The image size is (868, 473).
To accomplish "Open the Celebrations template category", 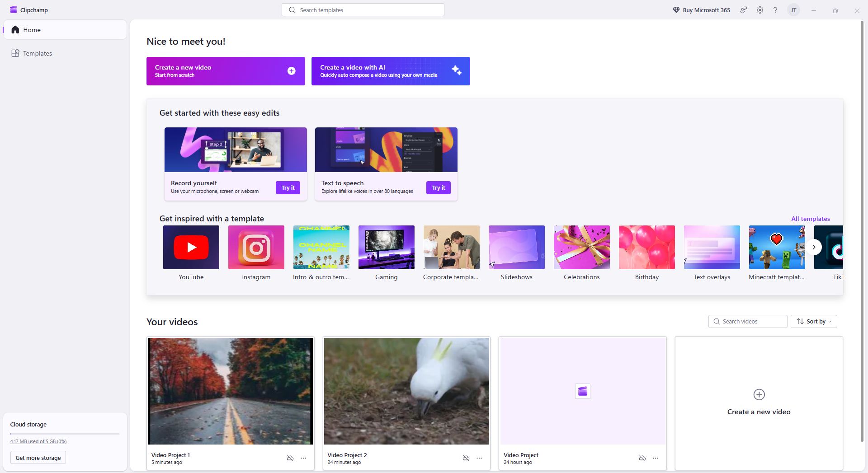I will 582,253.
